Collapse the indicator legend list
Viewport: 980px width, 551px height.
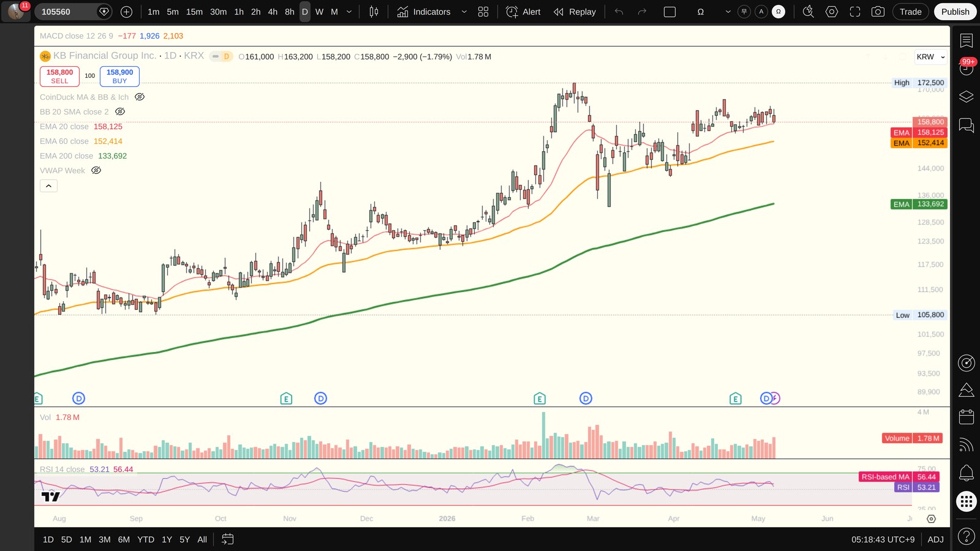tap(48, 186)
